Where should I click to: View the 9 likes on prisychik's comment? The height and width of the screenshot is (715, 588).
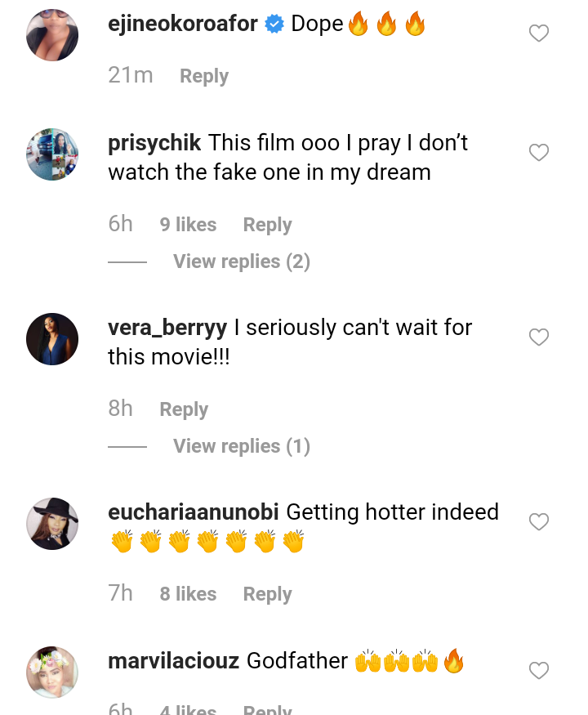(x=188, y=225)
